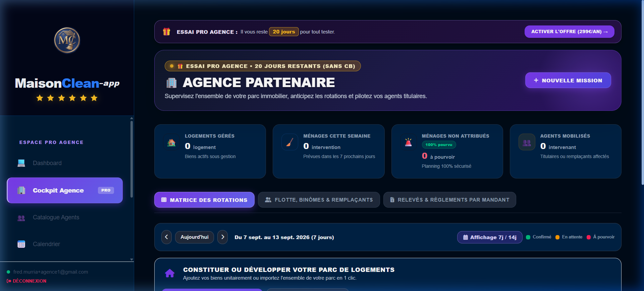Select Cockpit Agence in the sidebar
Viewport: 644px width, 291px height.
(65, 190)
